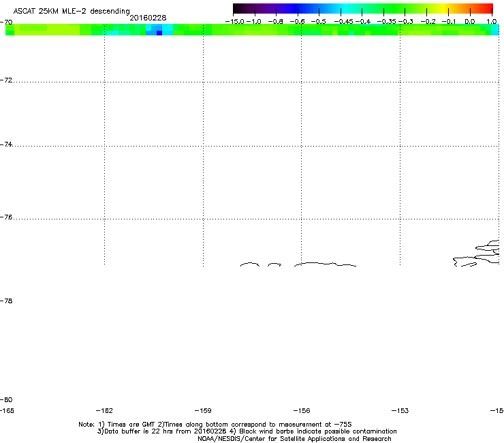Click the '0.0' color bar label

[x=470, y=22]
